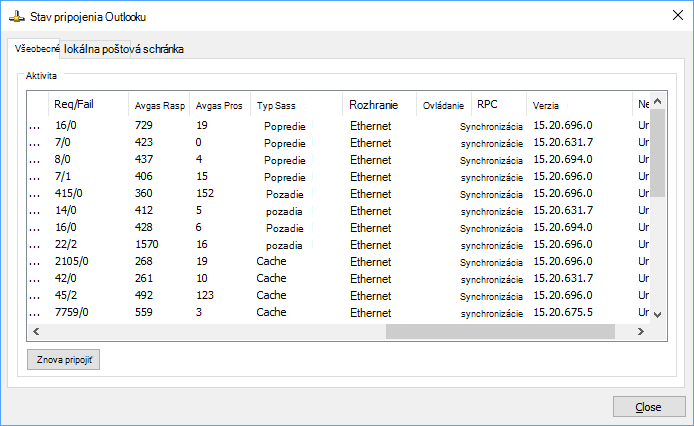Click the 559 average response value
Viewport: 694px width, 426px height.
(x=143, y=312)
